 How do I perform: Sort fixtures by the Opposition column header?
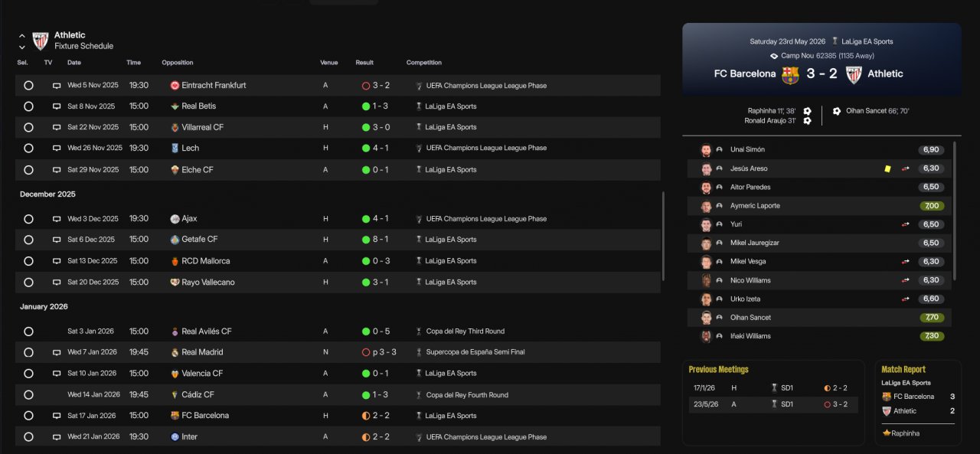click(x=178, y=63)
